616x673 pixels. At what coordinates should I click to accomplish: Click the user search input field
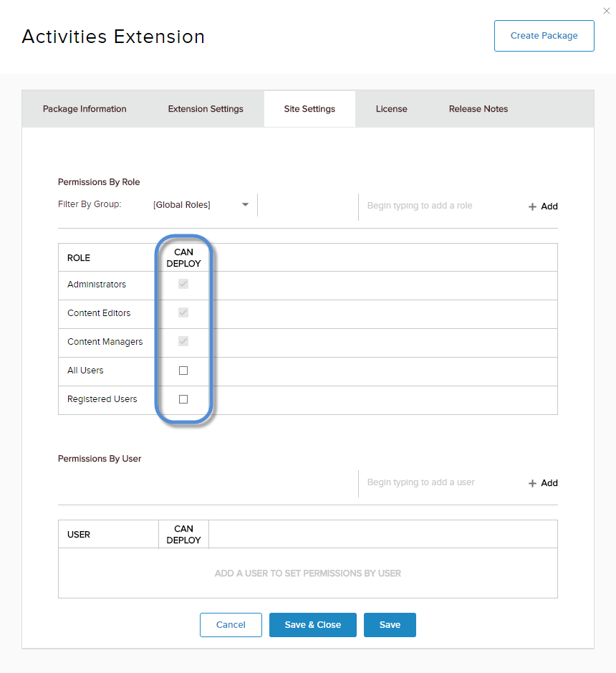coord(437,482)
